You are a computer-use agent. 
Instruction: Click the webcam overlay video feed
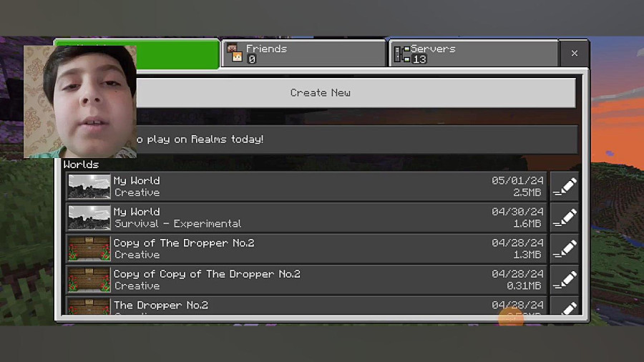(x=80, y=102)
